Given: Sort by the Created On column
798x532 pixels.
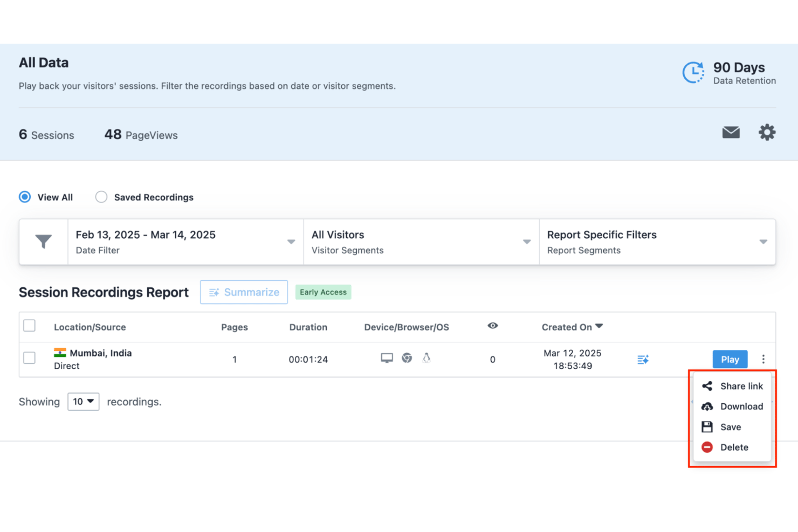Looking at the screenshot, I should pos(572,327).
